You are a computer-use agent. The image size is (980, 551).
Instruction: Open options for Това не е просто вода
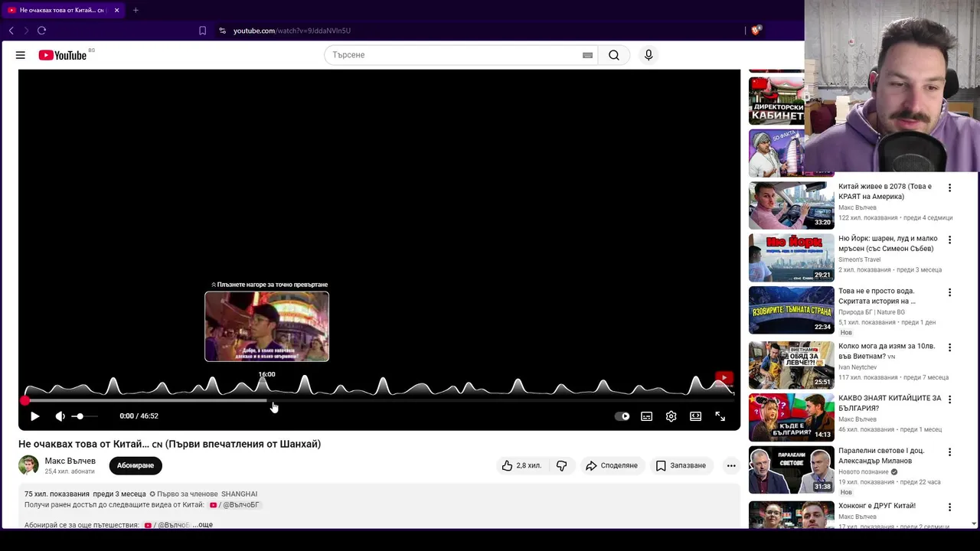pos(949,292)
